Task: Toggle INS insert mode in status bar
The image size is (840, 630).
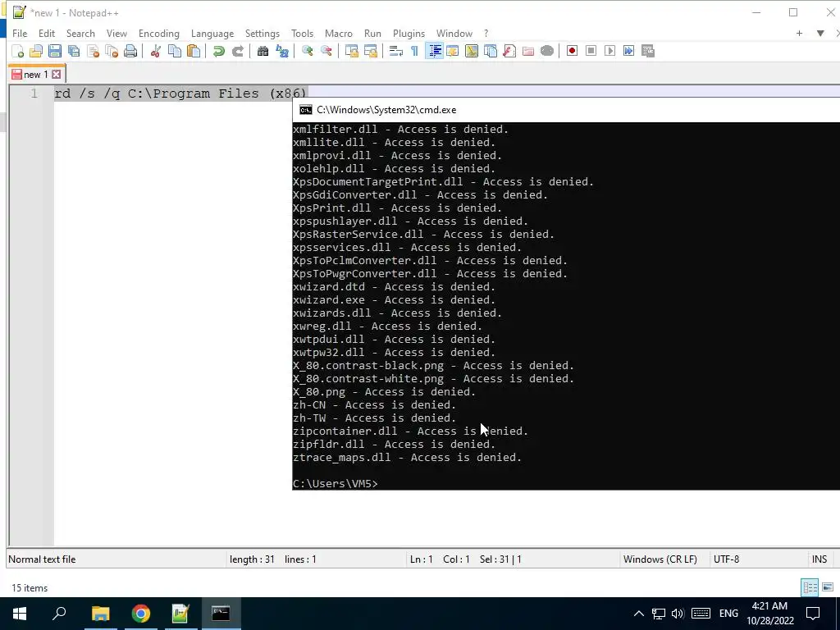Action: 819,559
